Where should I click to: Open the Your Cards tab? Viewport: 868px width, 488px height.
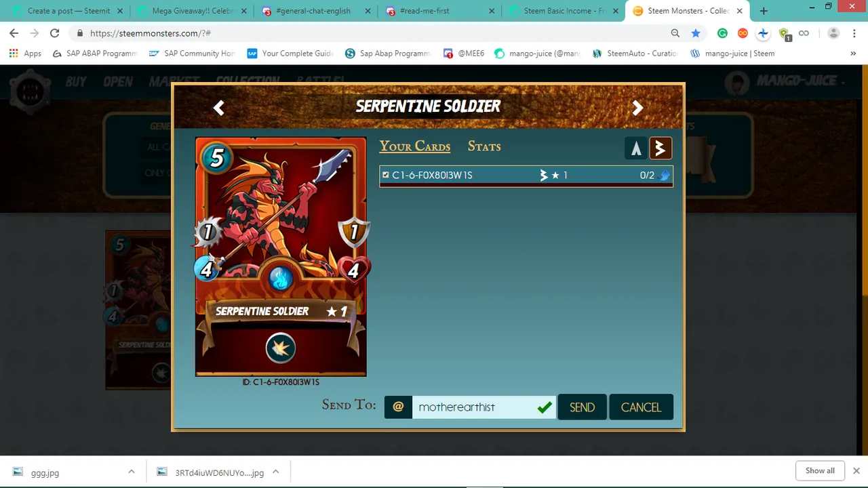click(x=415, y=146)
